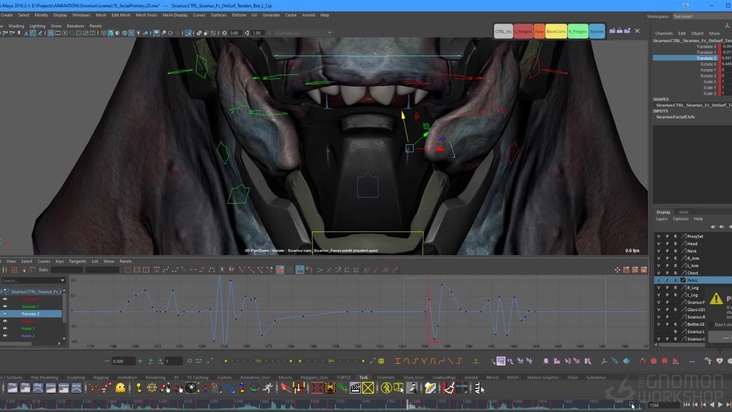
Task: Click the first orange tangent icon
Action: pos(397,361)
